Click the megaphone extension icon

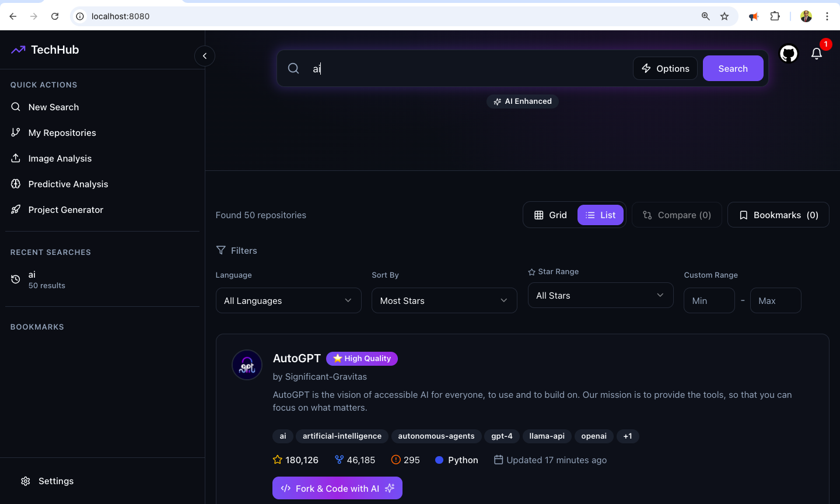(x=754, y=16)
